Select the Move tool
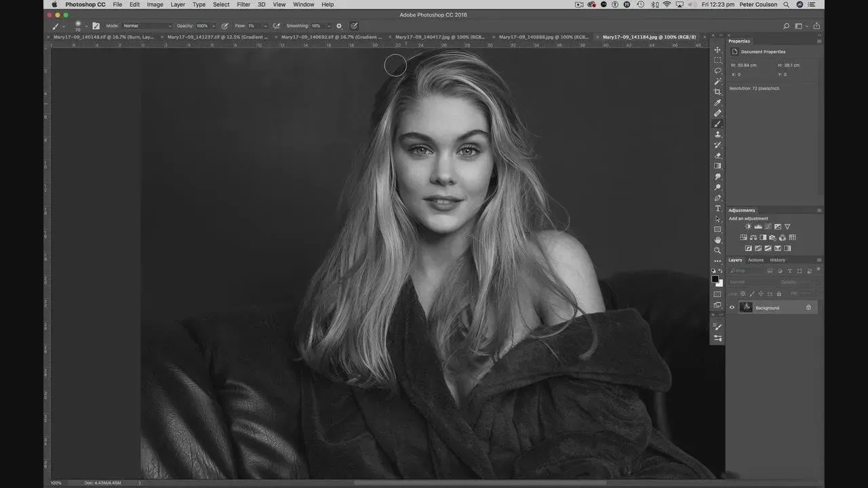The image size is (868, 488). [717, 50]
